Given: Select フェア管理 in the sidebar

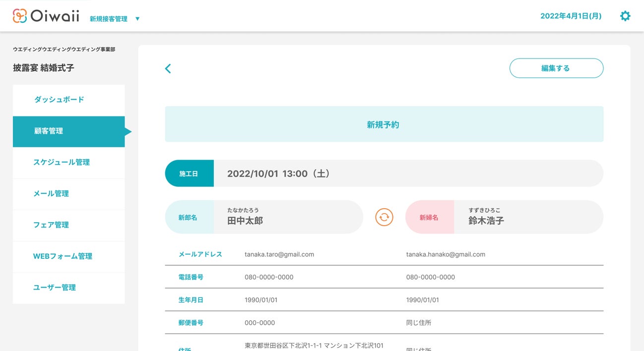Looking at the screenshot, I should (51, 225).
